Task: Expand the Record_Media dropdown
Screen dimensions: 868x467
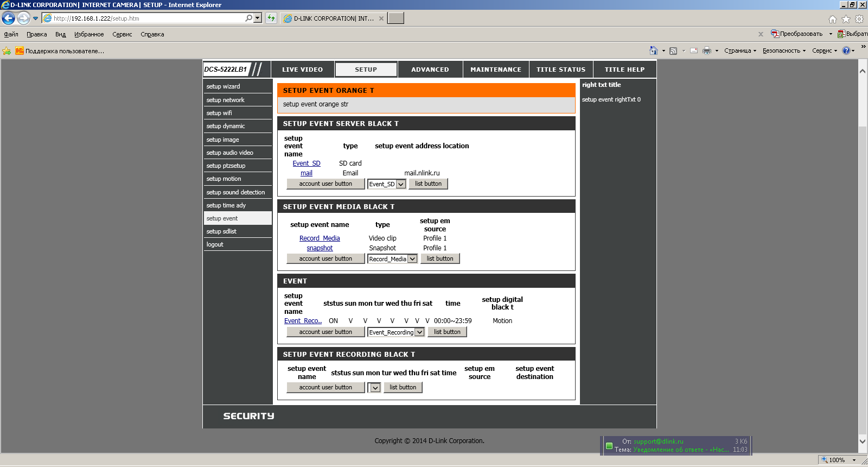Action: click(x=412, y=259)
